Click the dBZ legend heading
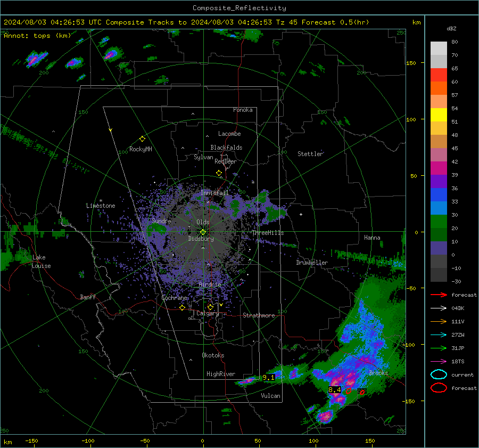The width and height of the screenshot is (479, 448). click(x=451, y=28)
